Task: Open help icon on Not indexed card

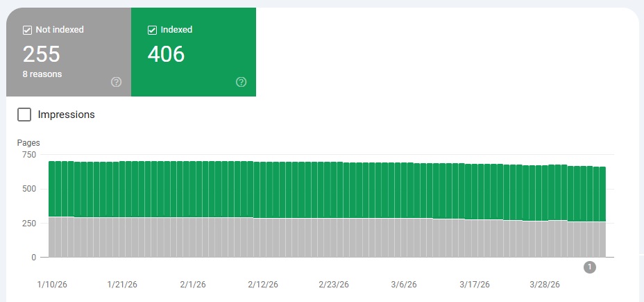Action: coord(116,82)
